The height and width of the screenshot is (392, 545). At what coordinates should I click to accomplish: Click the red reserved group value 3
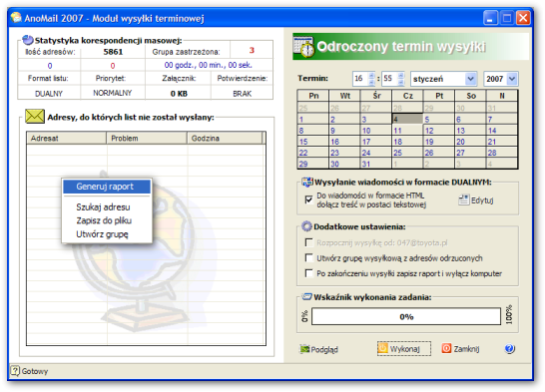(252, 50)
